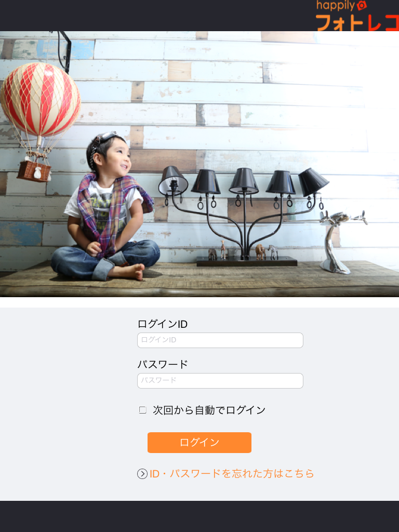Click the ログインID label above the field
This screenshot has width=399, height=532.
[163, 324]
